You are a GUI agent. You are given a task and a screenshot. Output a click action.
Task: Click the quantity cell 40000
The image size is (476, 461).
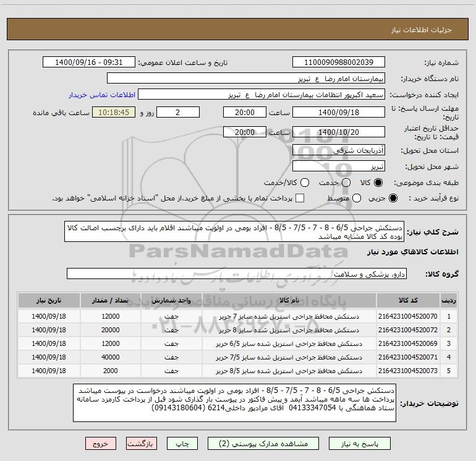coord(110,358)
